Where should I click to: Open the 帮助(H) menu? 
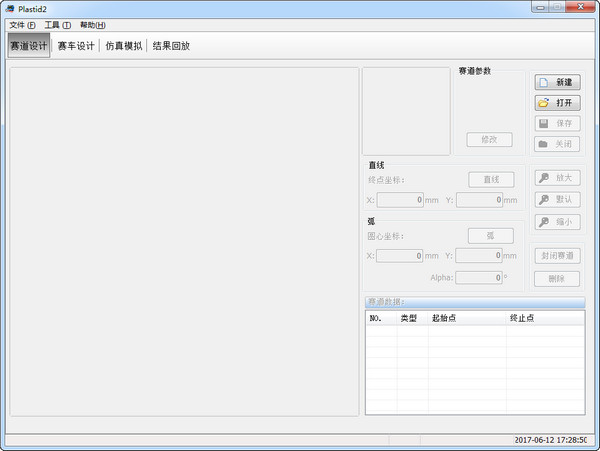[92, 25]
